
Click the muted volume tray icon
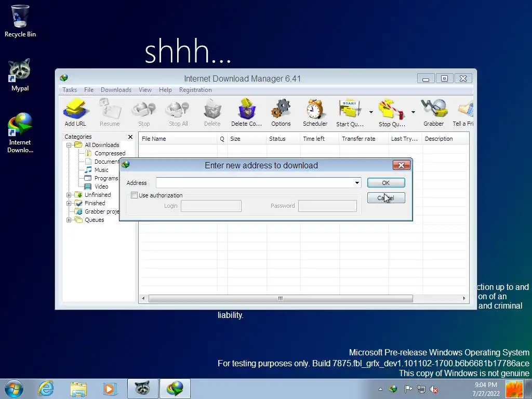[434, 389]
